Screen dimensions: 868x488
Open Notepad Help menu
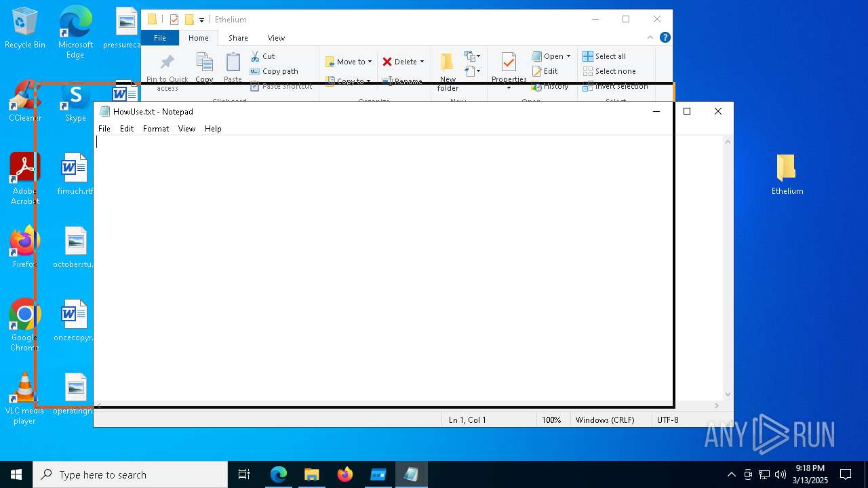pyautogui.click(x=213, y=129)
